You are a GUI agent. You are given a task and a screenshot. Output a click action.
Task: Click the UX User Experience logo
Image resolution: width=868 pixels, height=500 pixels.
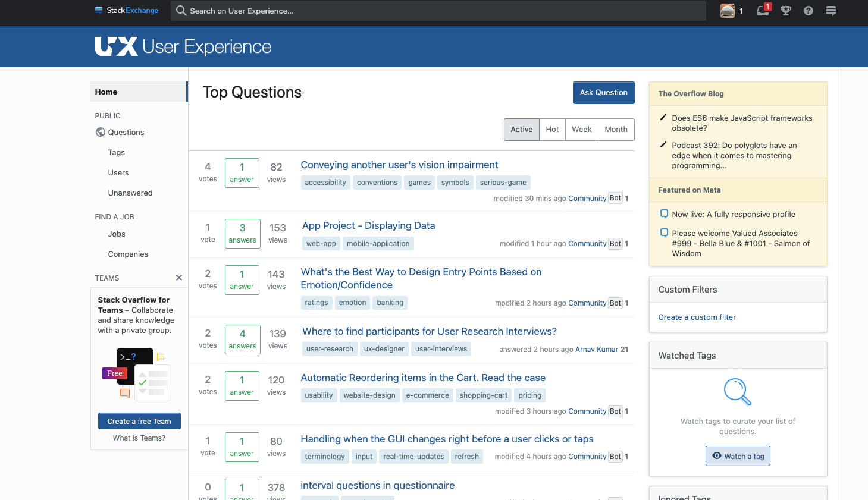[x=183, y=46]
